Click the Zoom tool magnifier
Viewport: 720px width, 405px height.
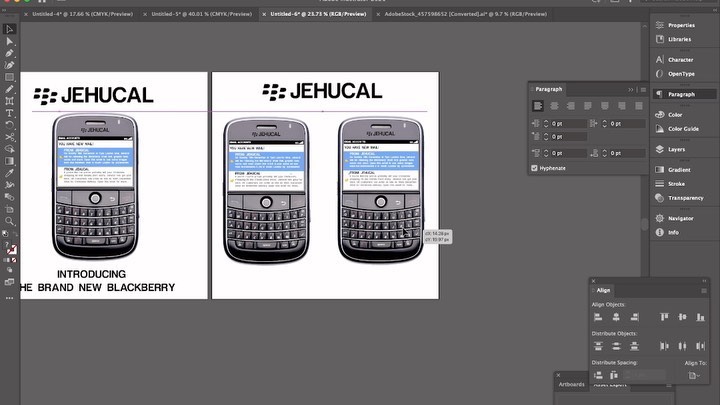click(x=9, y=221)
